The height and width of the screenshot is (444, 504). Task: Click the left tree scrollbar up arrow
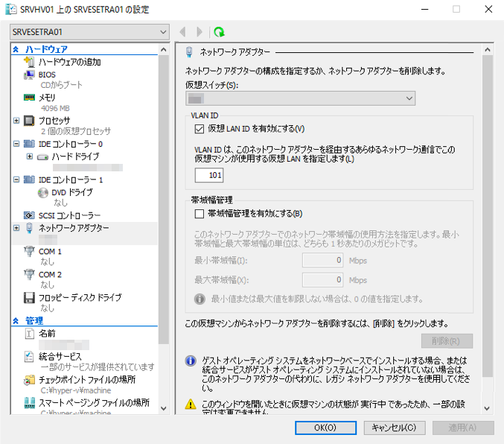point(163,50)
